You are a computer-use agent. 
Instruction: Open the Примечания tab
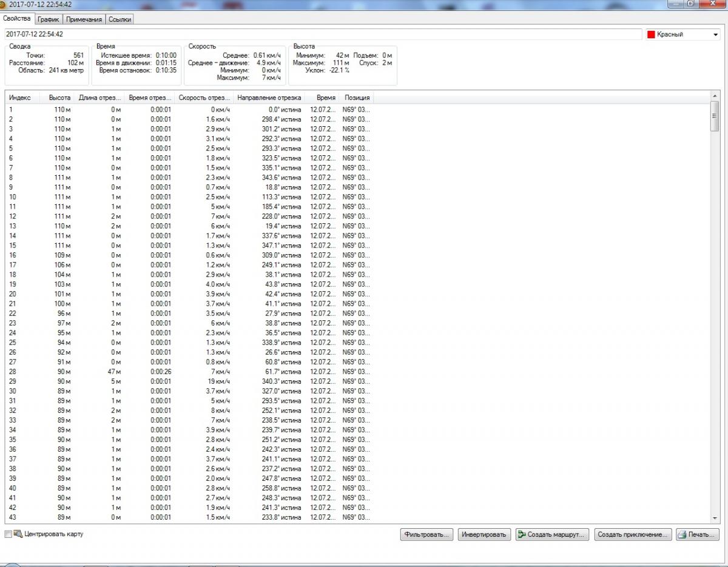point(84,19)
